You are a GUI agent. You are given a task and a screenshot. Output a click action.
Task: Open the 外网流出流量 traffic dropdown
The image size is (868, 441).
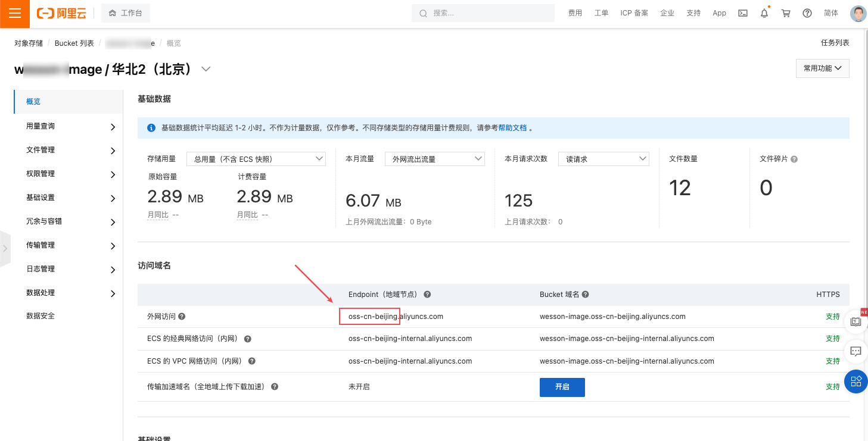click(x=435, y=159)
